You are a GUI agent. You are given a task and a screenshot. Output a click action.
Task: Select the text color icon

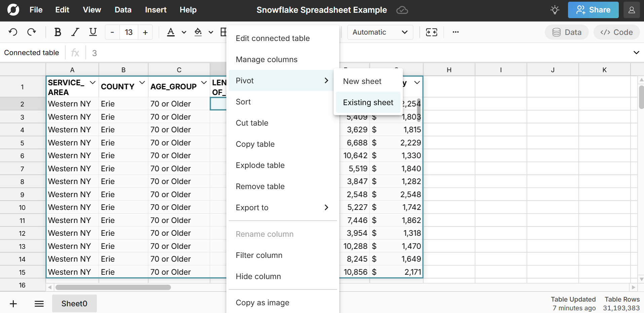tap(171, 32)
